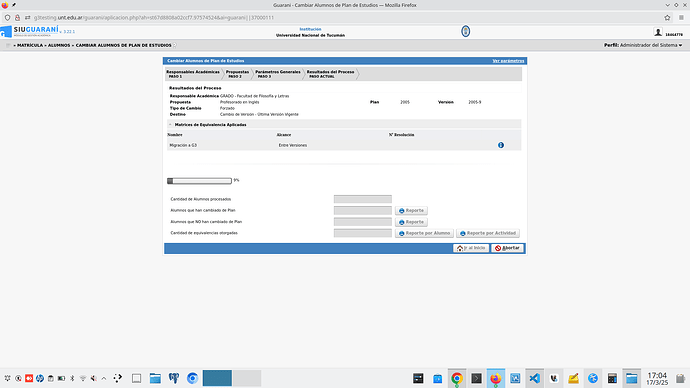
Task: Click the SIU Guaraní logo
Action: [x=29, y=31]
